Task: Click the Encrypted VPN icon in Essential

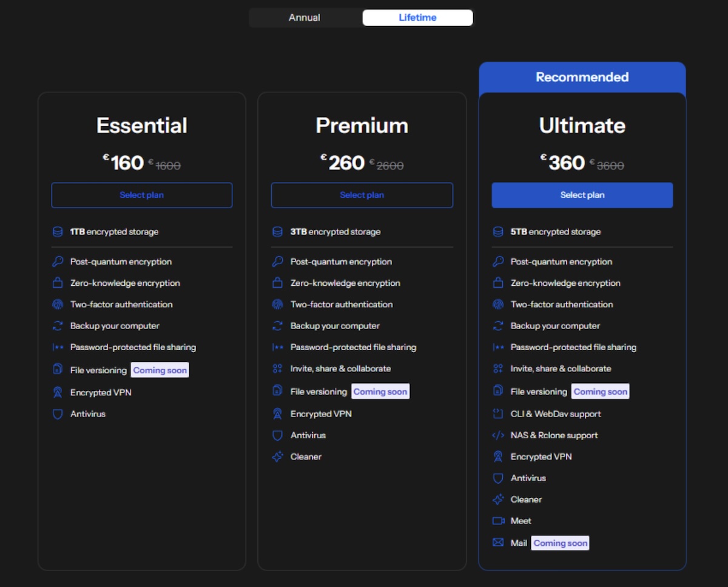Action: click(x=58, y=393)
